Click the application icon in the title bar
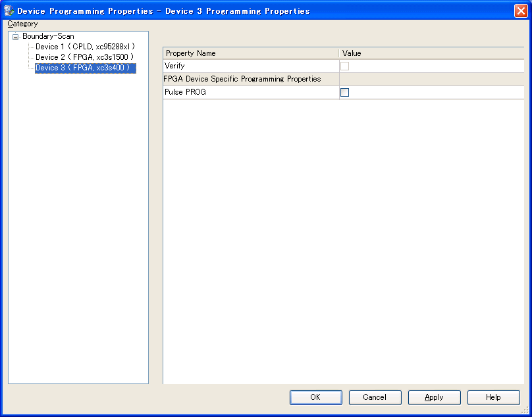The image size is (532, 417). [9, 11]
